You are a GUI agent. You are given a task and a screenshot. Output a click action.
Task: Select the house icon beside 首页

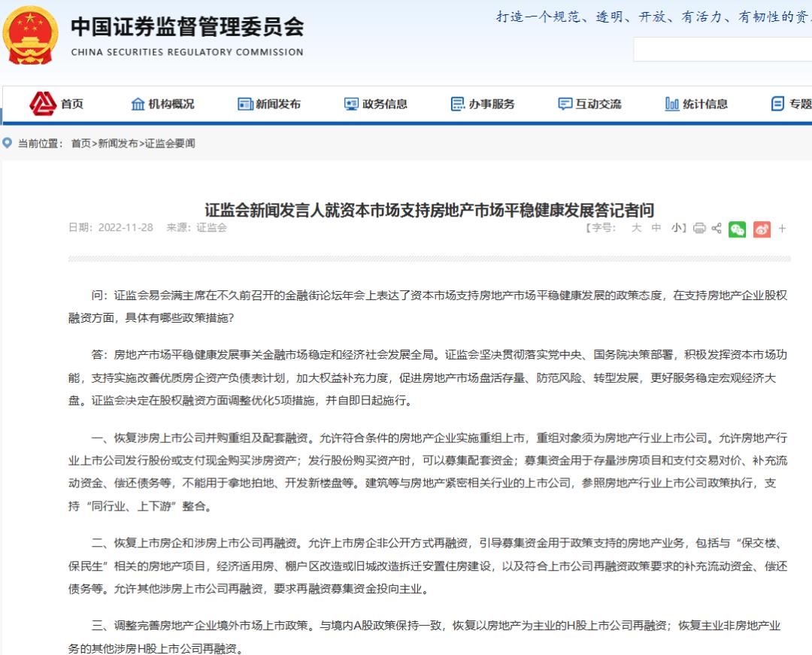click(42, 104)
